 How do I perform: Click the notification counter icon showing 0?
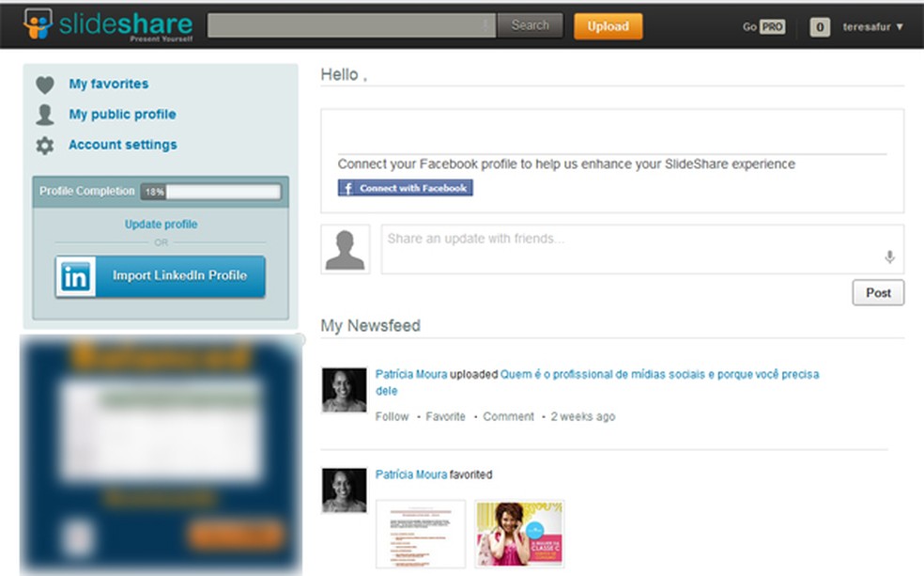coord(819,26)
